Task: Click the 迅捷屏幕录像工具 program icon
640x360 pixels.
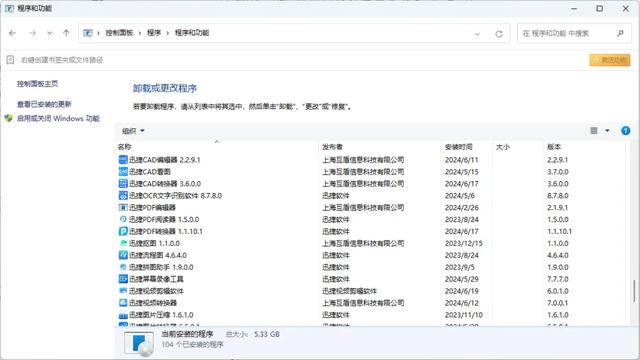Action: tap(123, 279)
